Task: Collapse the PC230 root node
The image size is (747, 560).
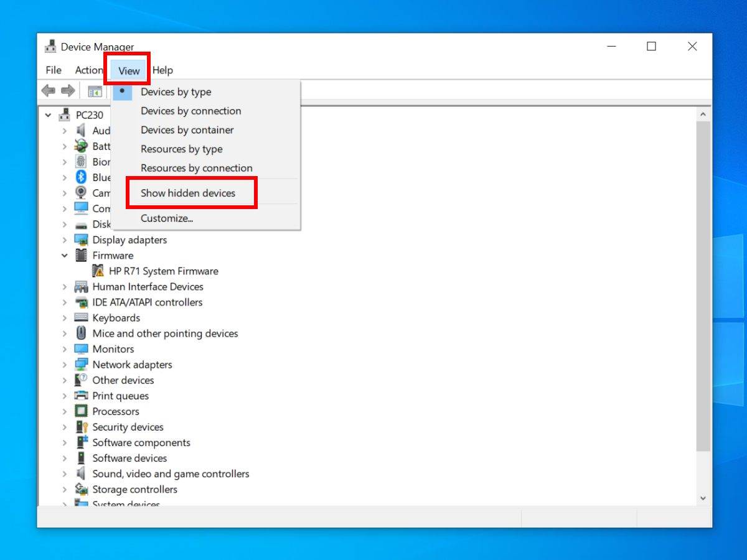Action: 48,115
